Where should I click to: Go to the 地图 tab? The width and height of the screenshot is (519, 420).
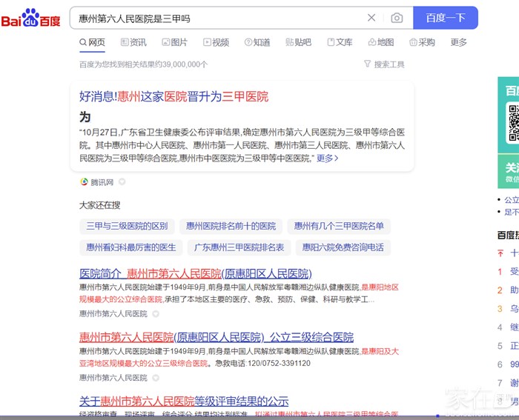381,43
